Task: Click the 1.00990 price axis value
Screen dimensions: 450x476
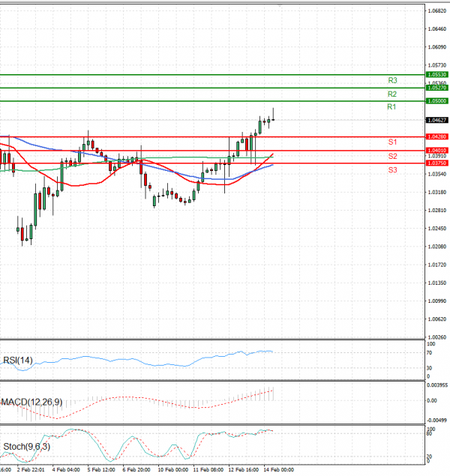Action: [x=437, y=301]
